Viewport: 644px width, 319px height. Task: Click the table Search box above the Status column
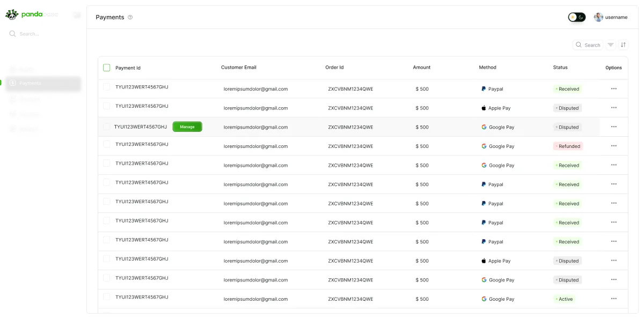588,45
